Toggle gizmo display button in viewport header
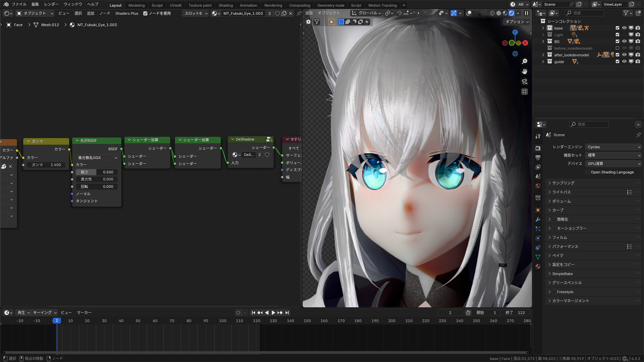The height and width of the screenshot is (362, 644). click(453, 13)
